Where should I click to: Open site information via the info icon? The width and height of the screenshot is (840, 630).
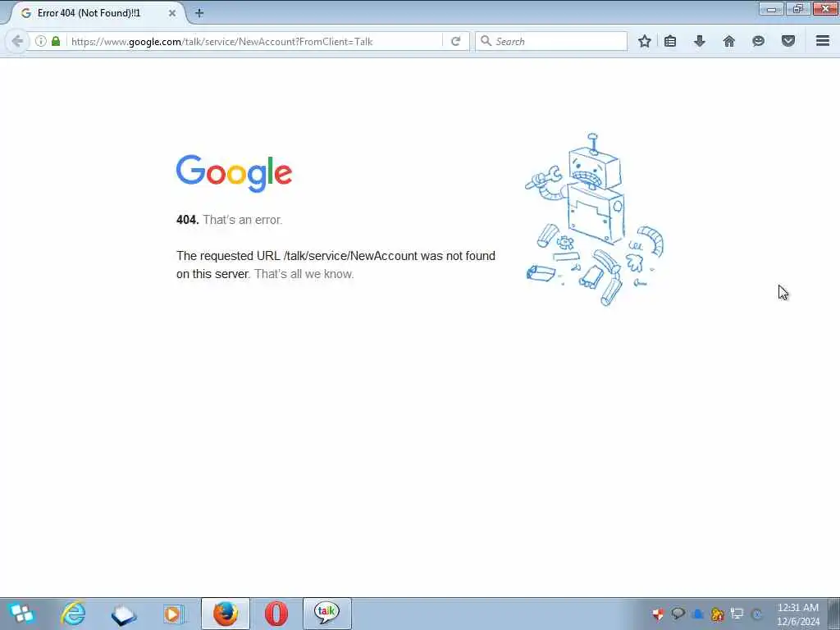pos(41,41)
